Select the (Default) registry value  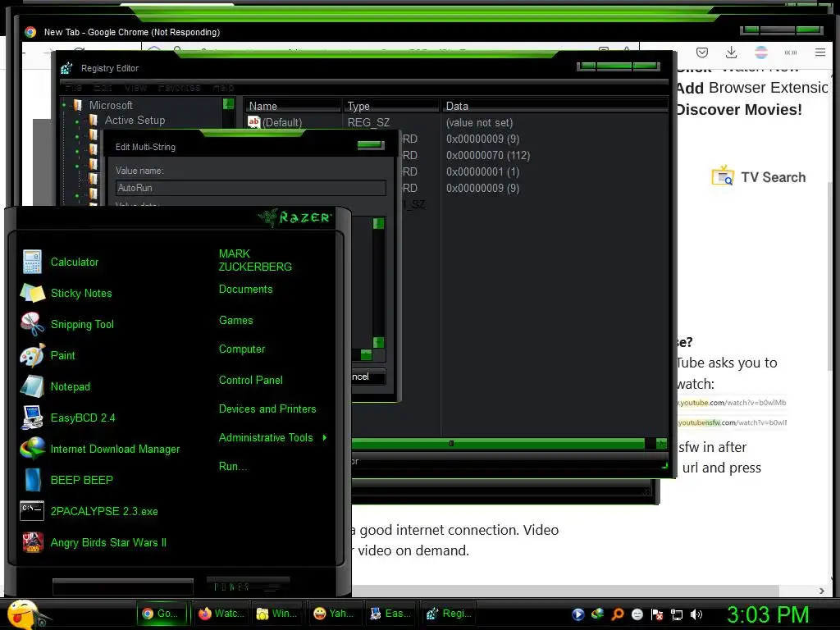[x=275, y=123]
